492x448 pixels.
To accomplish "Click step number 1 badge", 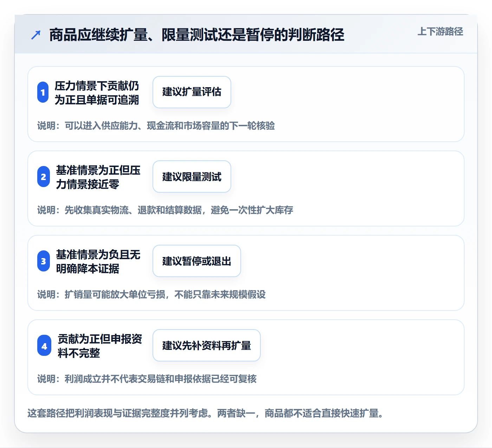I will [43, 92].
